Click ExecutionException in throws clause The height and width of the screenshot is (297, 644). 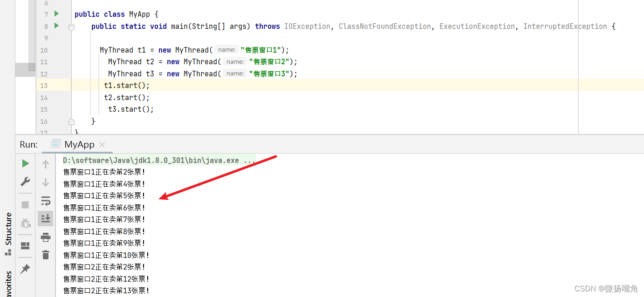pyautogui.click(x=477, y=26)
